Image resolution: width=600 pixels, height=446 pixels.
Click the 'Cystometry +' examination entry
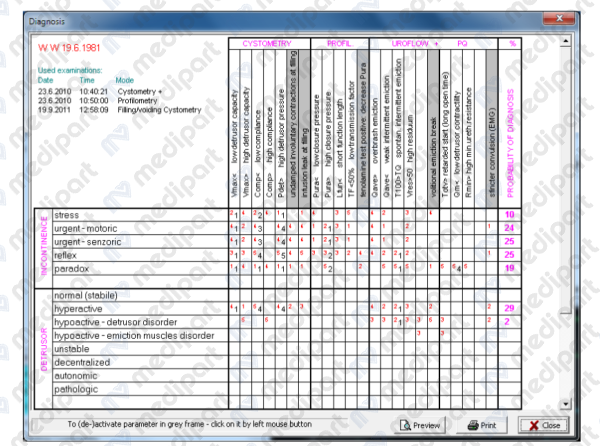140,92
